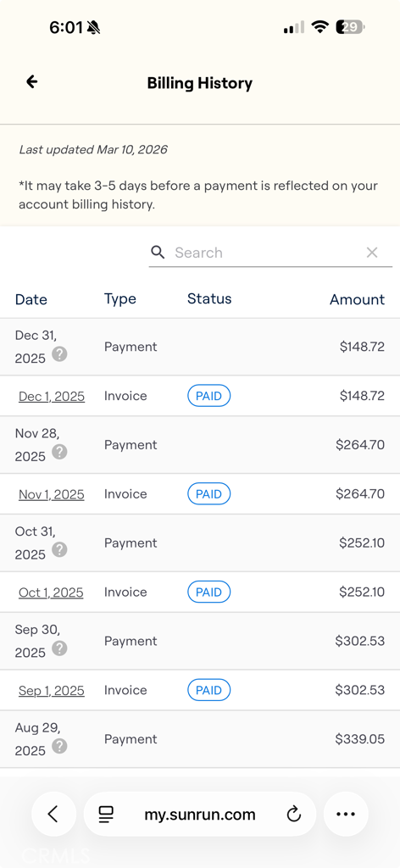Viewport: 400px width, 868px height.
Task: Tap the browser reload icon
Action: (294, 815)
